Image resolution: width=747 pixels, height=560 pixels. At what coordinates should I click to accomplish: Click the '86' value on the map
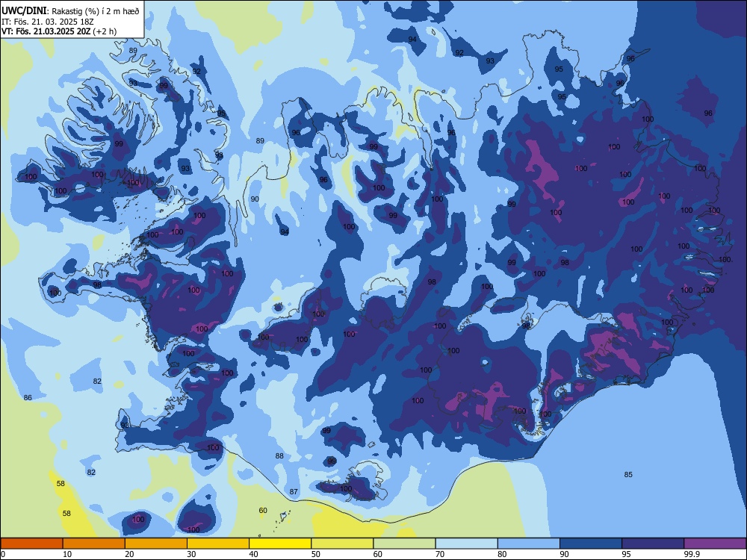pos(28,398)
